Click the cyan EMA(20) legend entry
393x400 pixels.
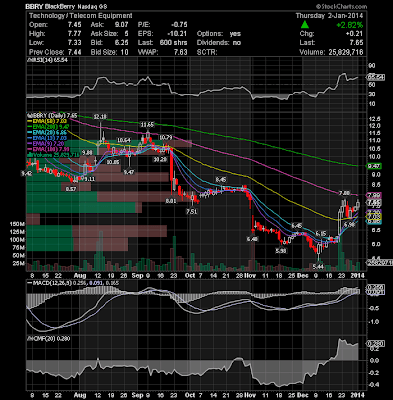[x=46, y=132]
